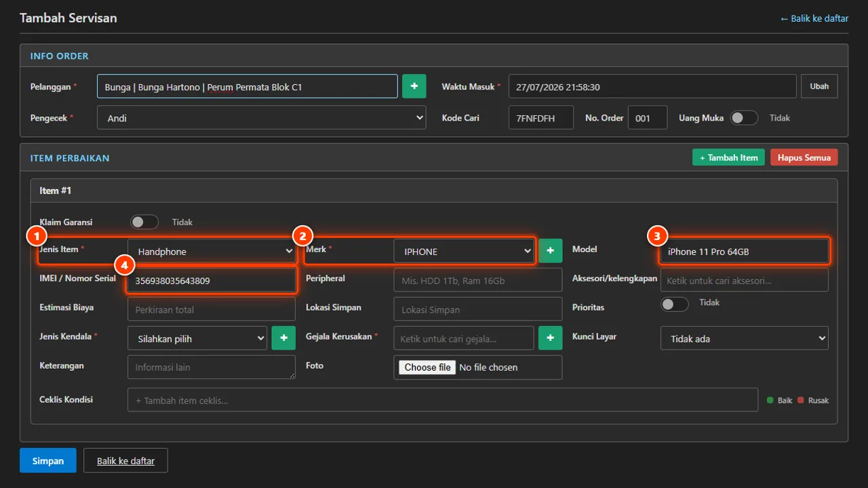Click the Simpan button

click(x=48, y=461)
